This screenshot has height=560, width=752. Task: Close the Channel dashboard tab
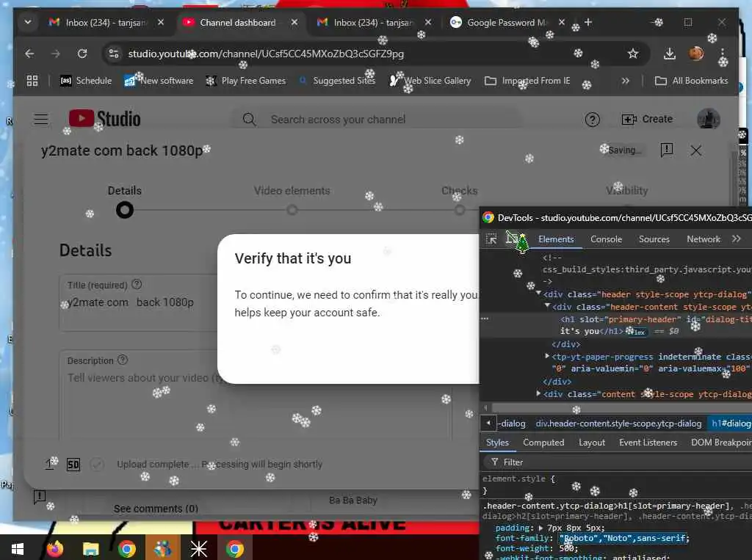click(294, 22)
